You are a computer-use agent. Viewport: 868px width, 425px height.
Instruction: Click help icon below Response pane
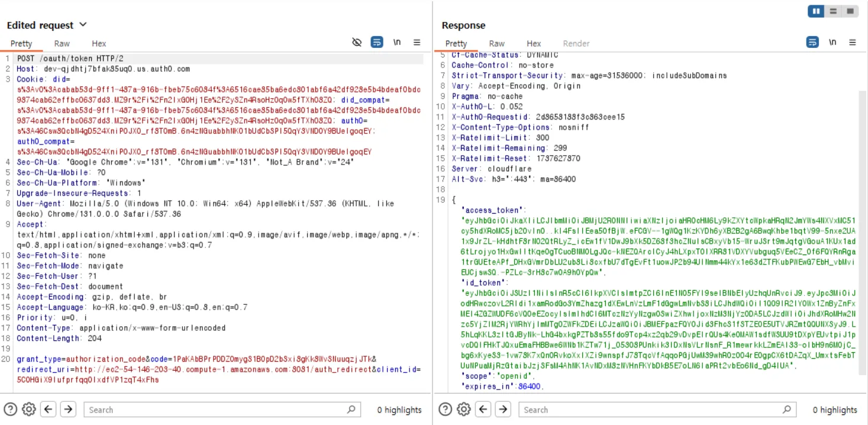[x=445, y=409]
